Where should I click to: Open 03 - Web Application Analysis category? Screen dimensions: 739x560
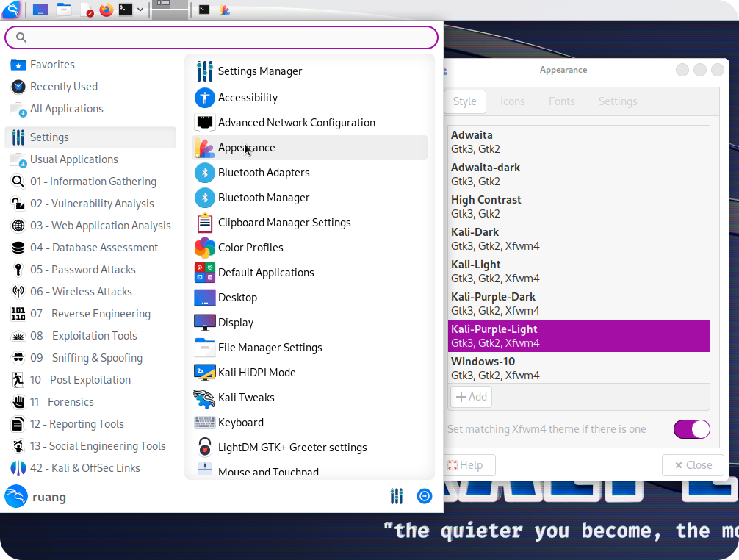coord(90,226)
